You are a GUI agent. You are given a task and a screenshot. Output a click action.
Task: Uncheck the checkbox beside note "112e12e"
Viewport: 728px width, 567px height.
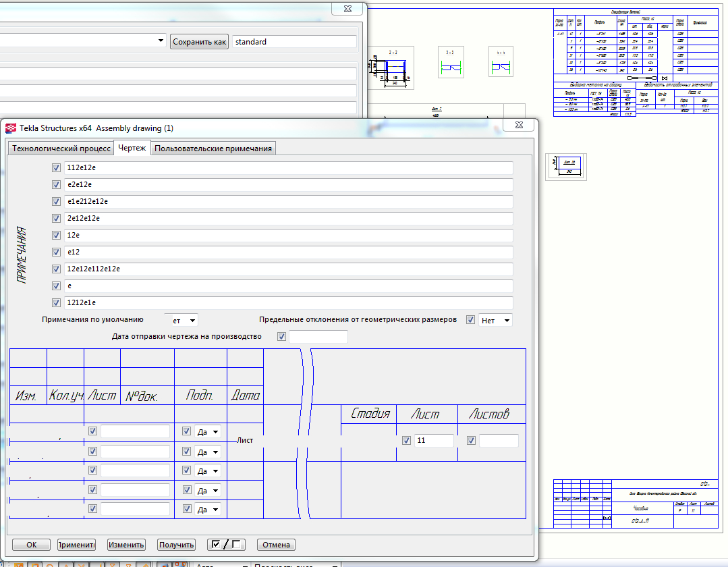pos(56,168)
